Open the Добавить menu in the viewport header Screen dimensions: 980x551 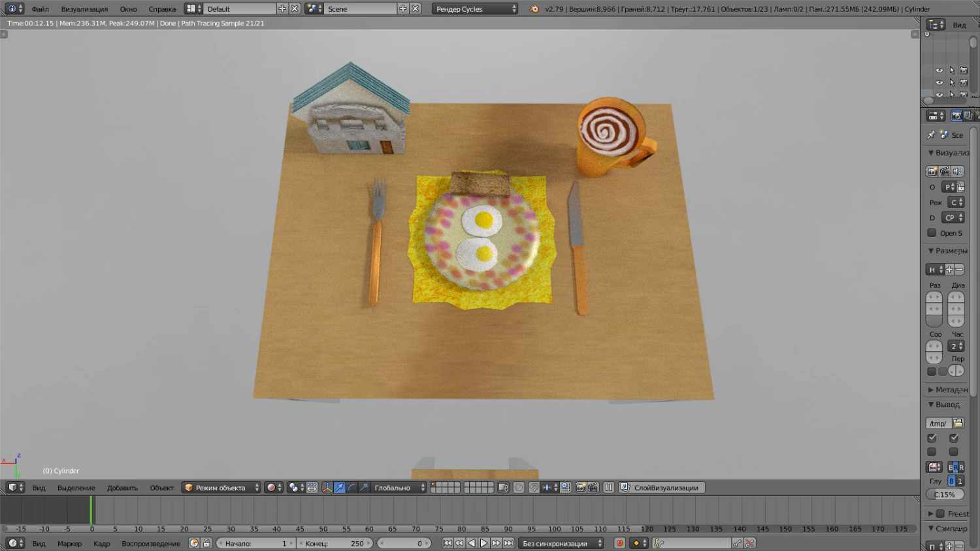pyautogui.click(x=123, y=487)
